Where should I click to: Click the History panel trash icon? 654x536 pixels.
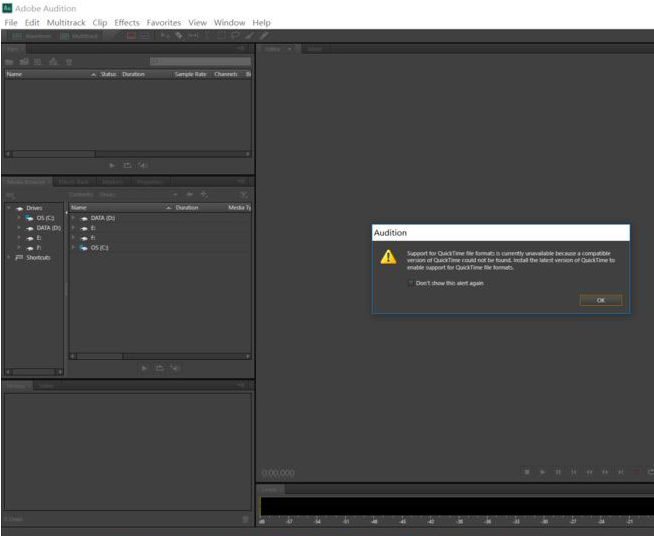pyautogui.click(x=246, y=519)
